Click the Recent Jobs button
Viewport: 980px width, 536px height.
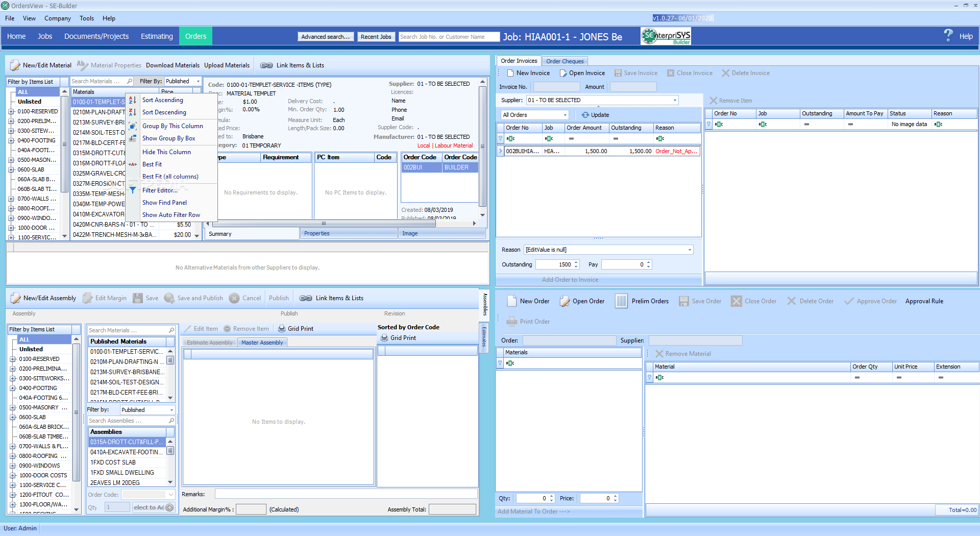click(x=376, y=37)
